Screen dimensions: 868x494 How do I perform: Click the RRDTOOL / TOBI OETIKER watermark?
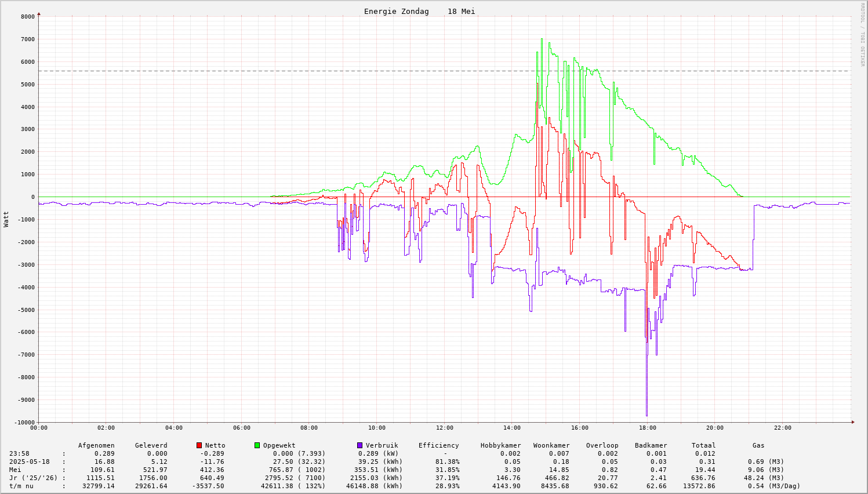point(862,35)
